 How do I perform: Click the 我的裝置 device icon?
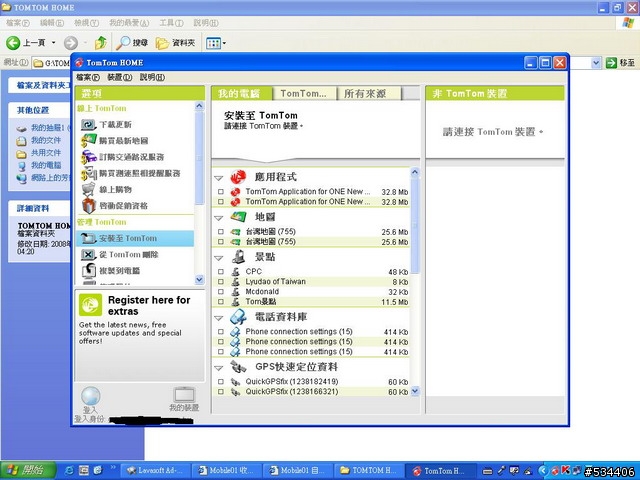[x=184, y=395]
